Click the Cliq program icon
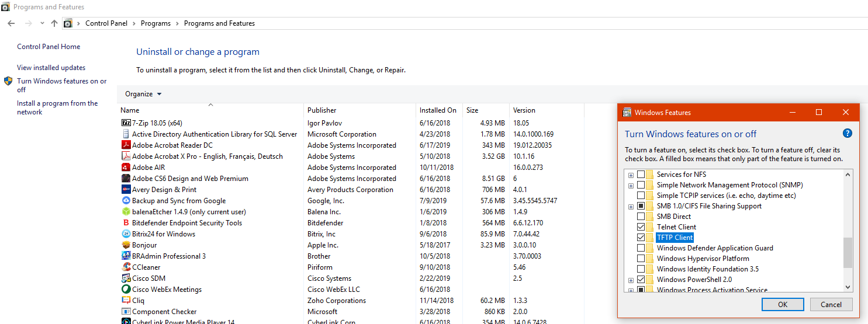 coord(126,301)
